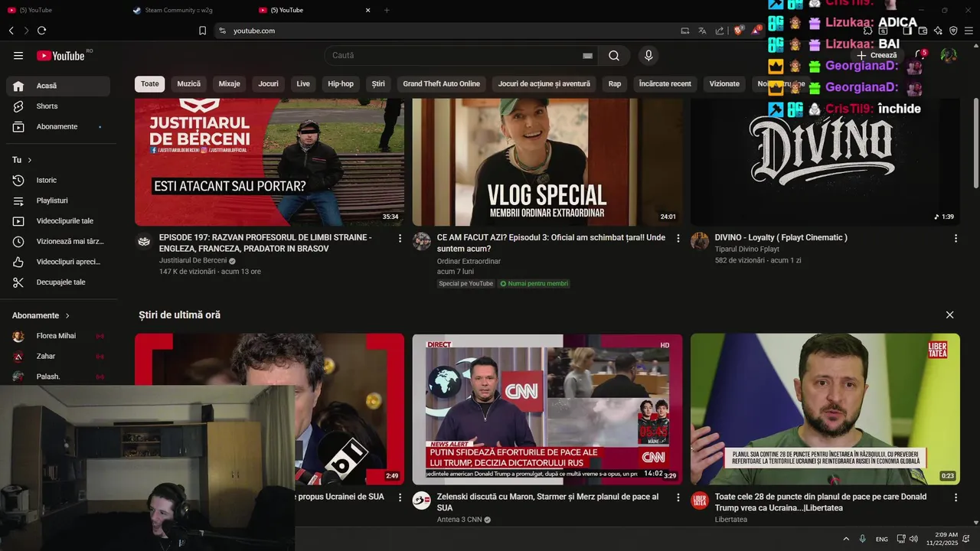Open options for EPISODE 197 video

pos(400,239)
